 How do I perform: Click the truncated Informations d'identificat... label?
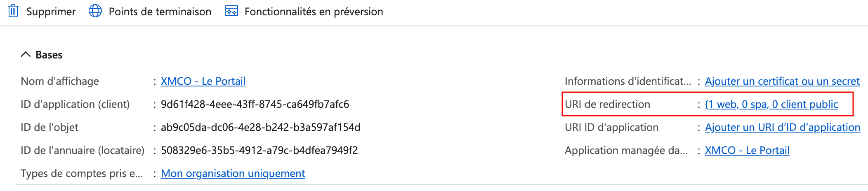[x=627, y=81]
